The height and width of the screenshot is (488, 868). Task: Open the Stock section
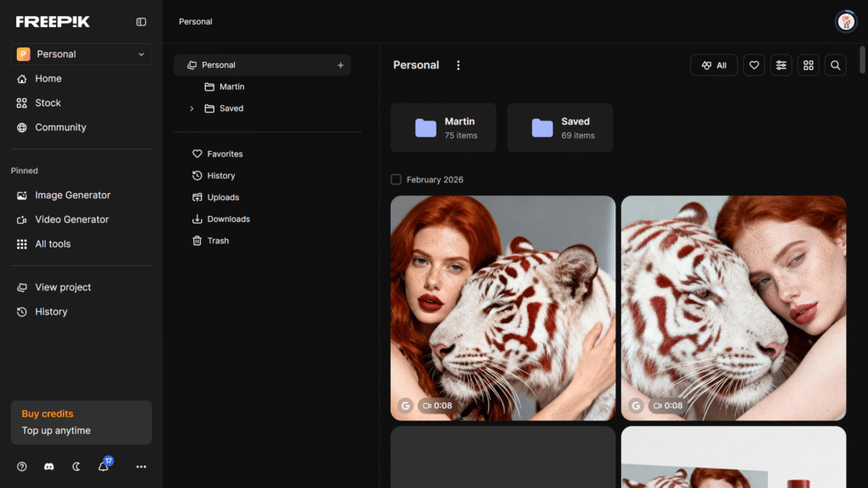(x=81, y=103)
